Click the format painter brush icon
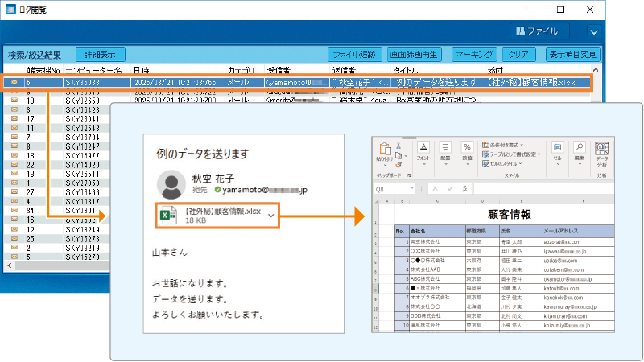The image size is (644, 362). [398, 165]
